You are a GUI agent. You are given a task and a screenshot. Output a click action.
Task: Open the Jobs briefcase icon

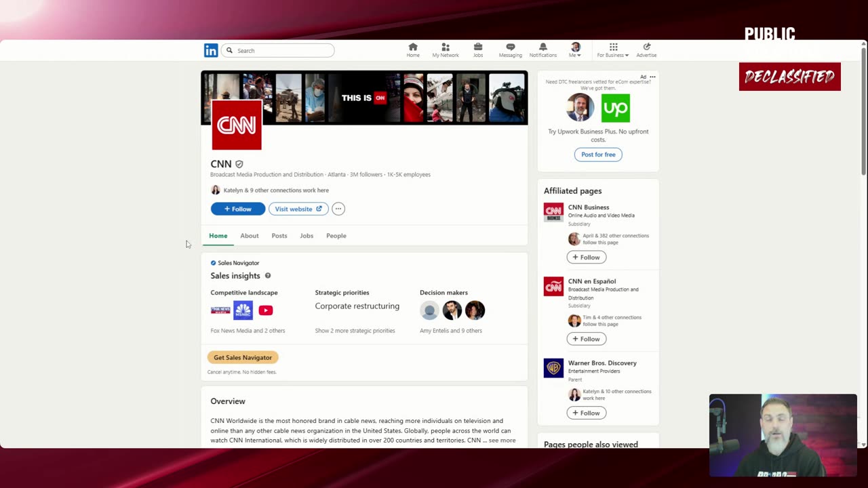(478, 50)
